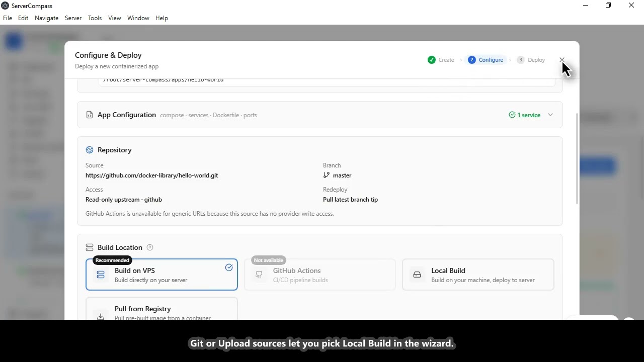Select the Pull from Registry option
This screenshot has height=362, width=644.
click(162, 309)
